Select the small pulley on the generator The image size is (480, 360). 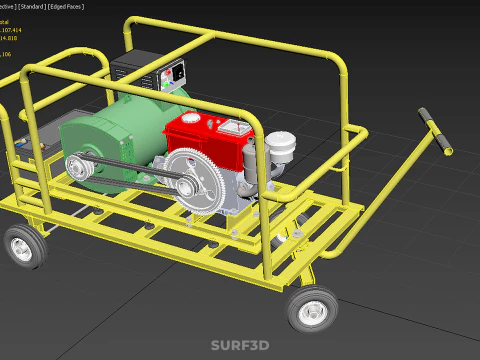[x=78, y=168]
